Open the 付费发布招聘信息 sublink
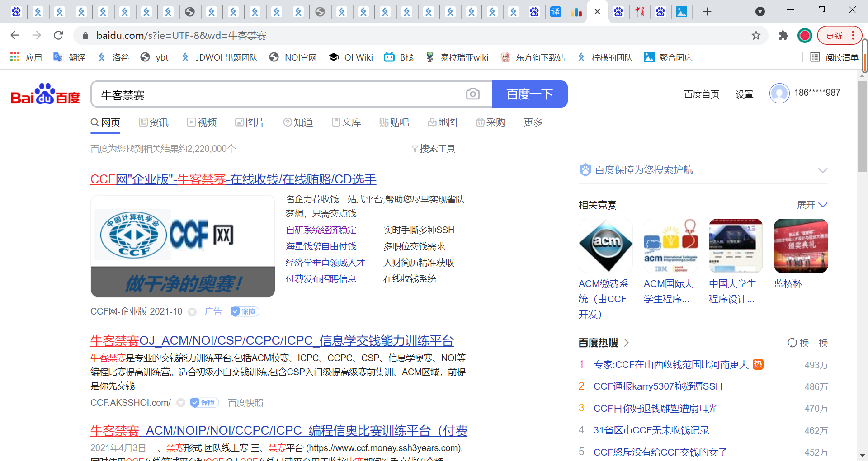The image size is (868, 461). [321, 279]
